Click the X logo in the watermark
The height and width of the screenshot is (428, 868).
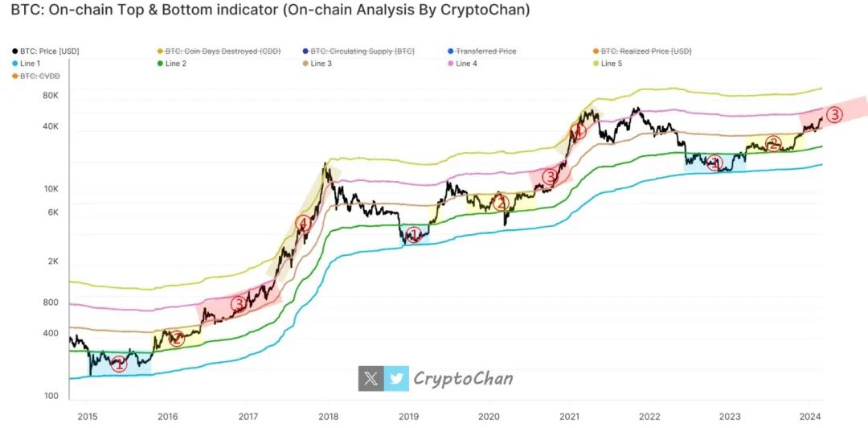point(371,378)
